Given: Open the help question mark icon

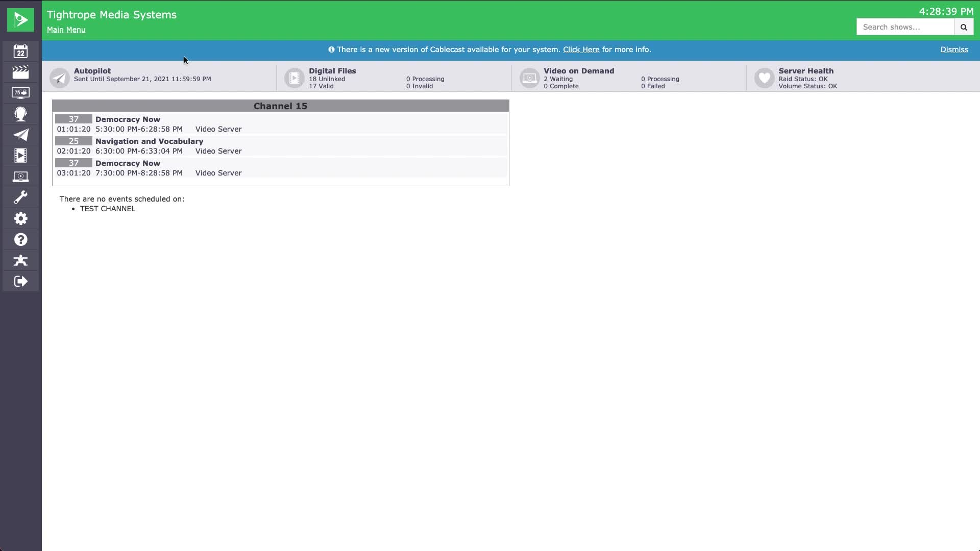Looking at the screenshot, I should click(x=20, y=239).
